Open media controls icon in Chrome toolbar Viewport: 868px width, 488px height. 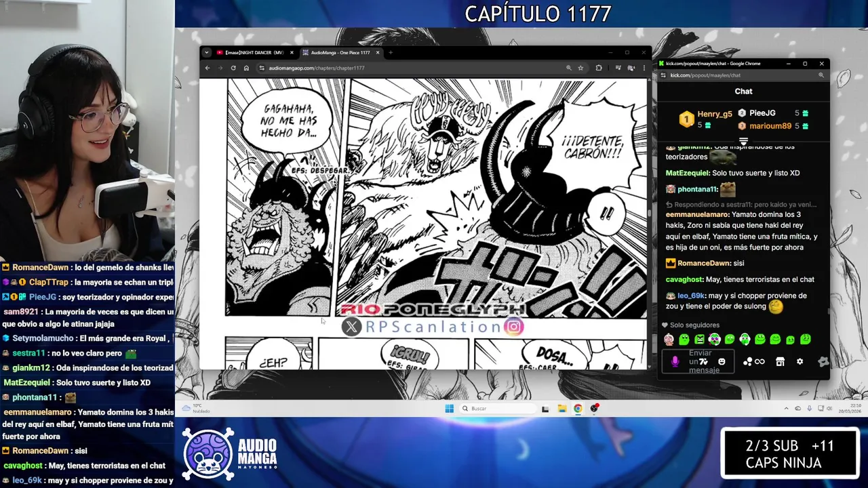[618, 68]
